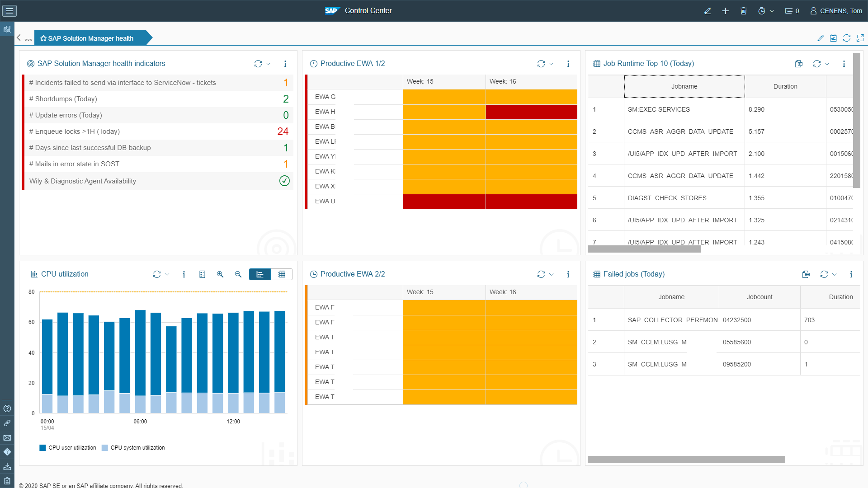Show info for Failed jobs tile
Image resolution: width=868 pixels, height=488 pixels.
pyautogui.click(x=851, y=274)
